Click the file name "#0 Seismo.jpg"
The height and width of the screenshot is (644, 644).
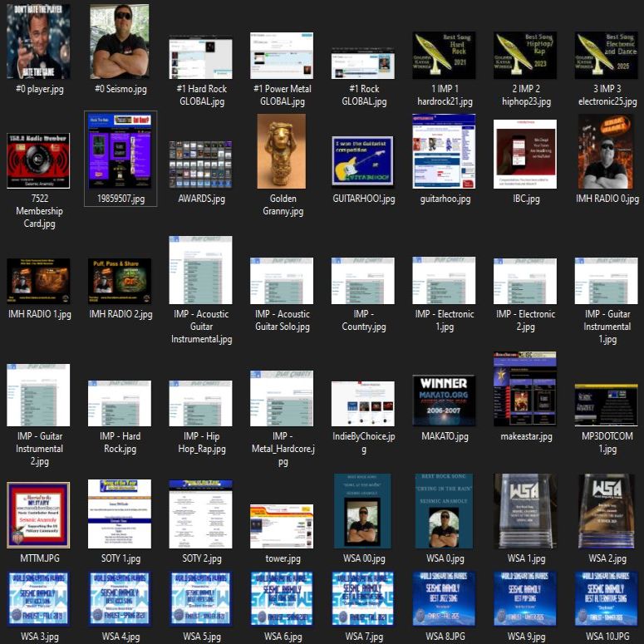click(x=120, y=89)
